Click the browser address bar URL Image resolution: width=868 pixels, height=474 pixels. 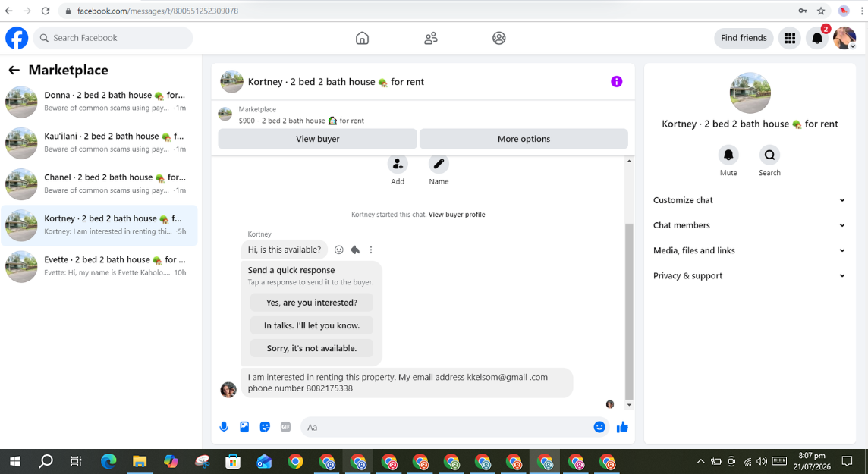pos(158,11)
